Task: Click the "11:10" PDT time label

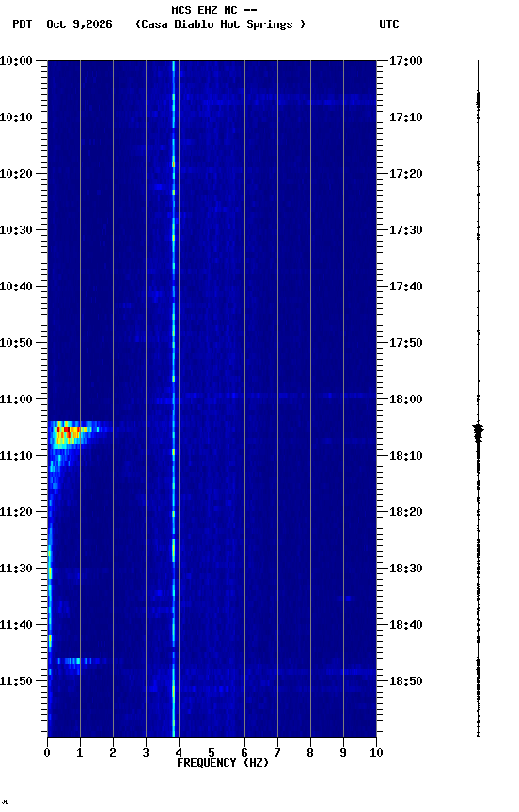Action: (x=16, y=456)
